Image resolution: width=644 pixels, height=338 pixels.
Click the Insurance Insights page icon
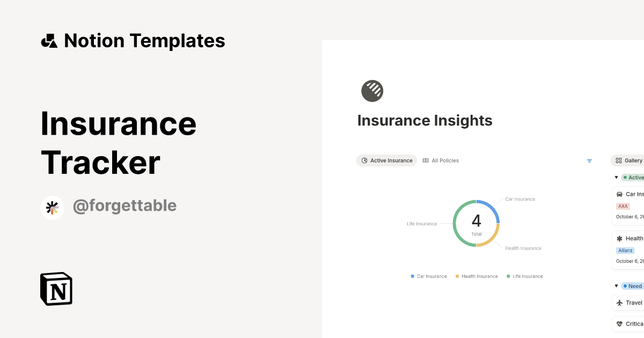372,90
